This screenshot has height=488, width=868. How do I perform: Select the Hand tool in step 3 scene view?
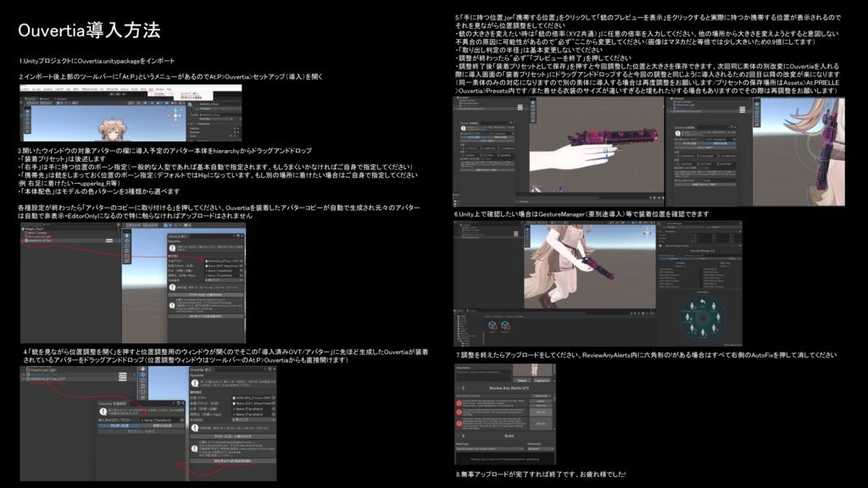click(x=127, y=236)
